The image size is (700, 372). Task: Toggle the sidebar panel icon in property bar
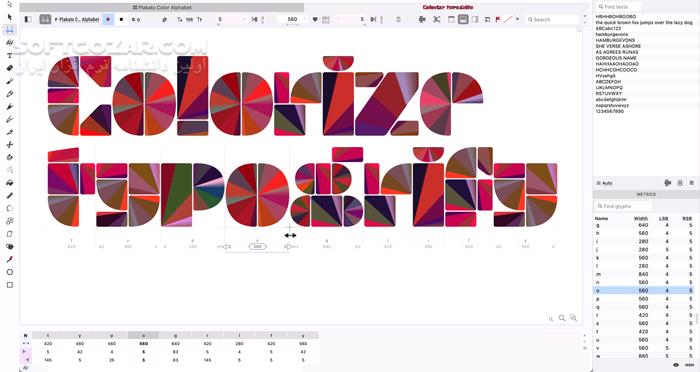(28, 20)
